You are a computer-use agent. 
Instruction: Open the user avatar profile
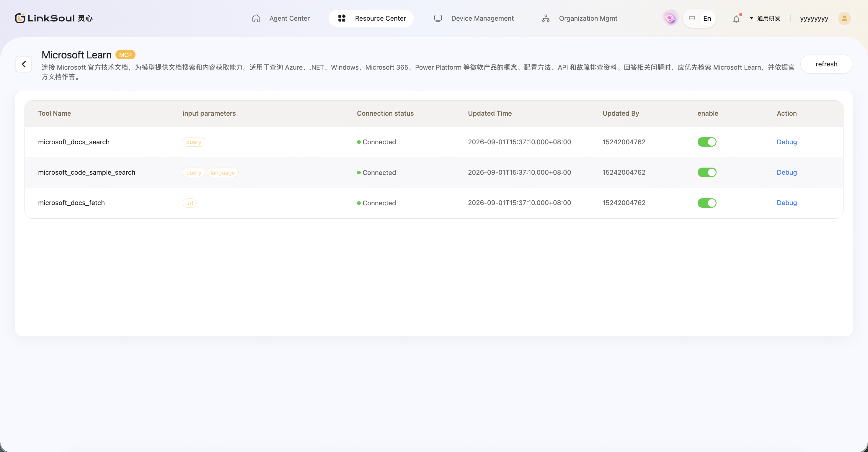click(x=844, y=18)
